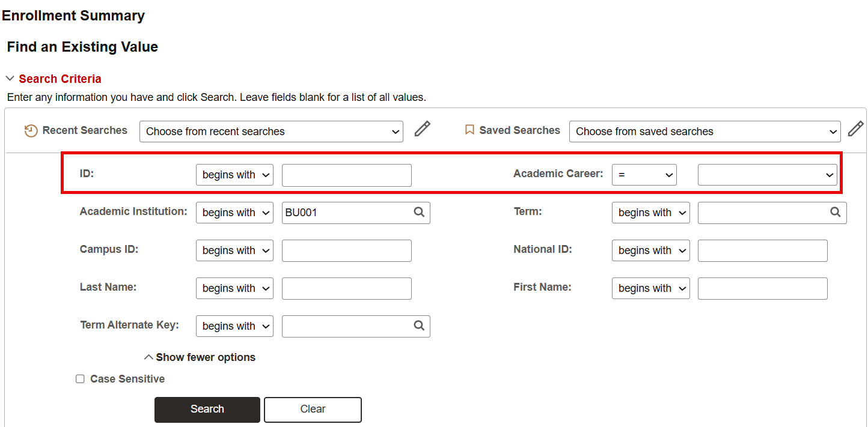Open Academic Institution operator dropdown

coord(234,213)
